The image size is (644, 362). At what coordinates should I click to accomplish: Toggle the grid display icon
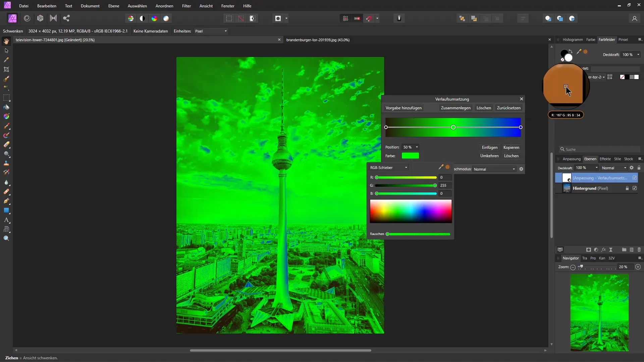click(345, 18)
